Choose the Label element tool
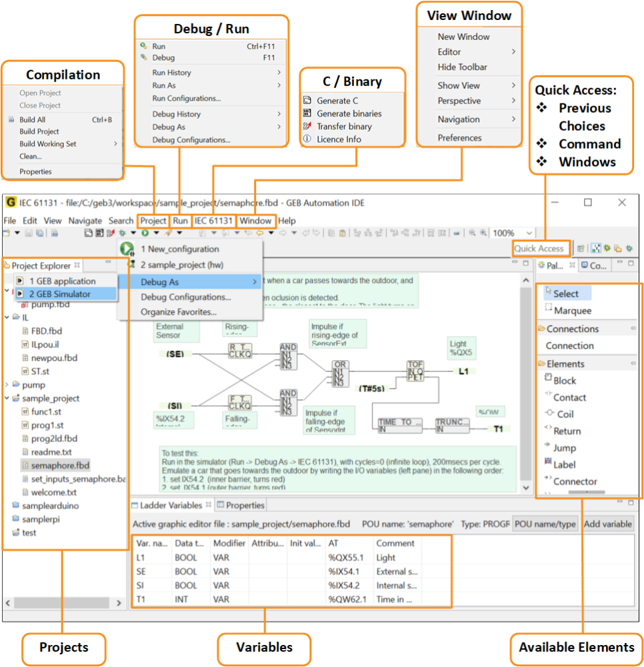The height and width of the screenshot is (667, 644). tap(564, 464)
